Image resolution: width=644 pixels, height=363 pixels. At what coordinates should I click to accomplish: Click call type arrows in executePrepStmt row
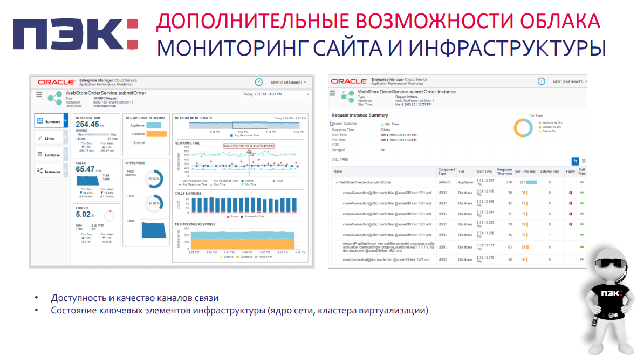[581, 247]
